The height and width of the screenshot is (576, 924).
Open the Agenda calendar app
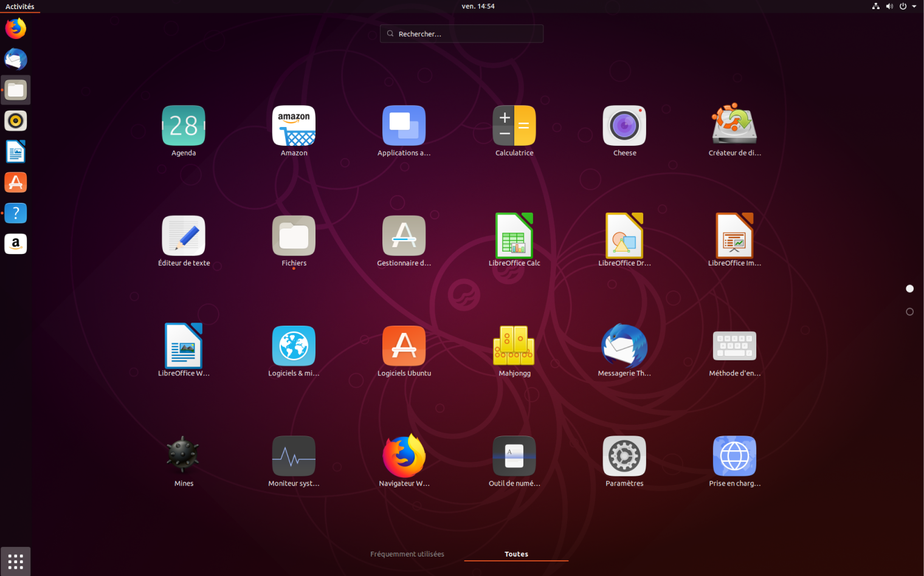coord(184,126)
